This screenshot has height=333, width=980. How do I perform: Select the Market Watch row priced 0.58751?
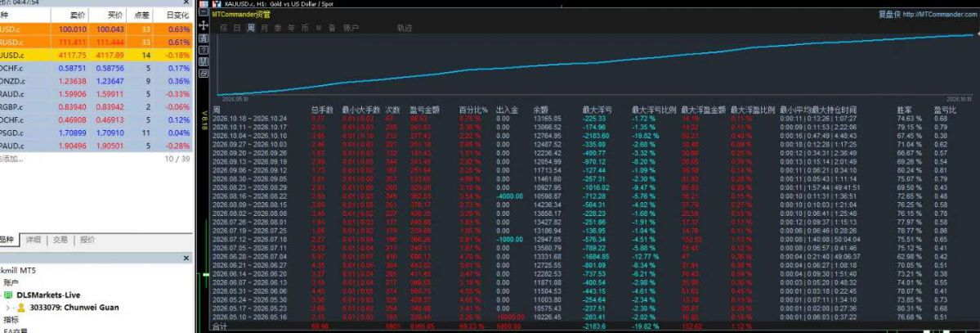[x=96, y=68]
